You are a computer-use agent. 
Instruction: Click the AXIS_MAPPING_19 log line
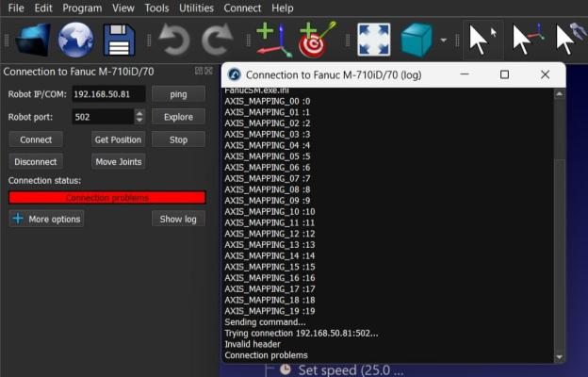[269, 311]
